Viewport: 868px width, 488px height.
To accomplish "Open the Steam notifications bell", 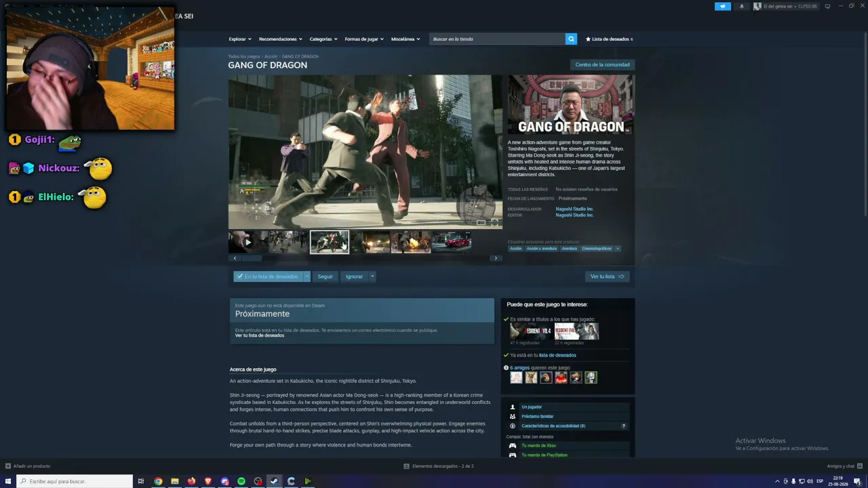I will pyautogui.click(x=741, y=6).
